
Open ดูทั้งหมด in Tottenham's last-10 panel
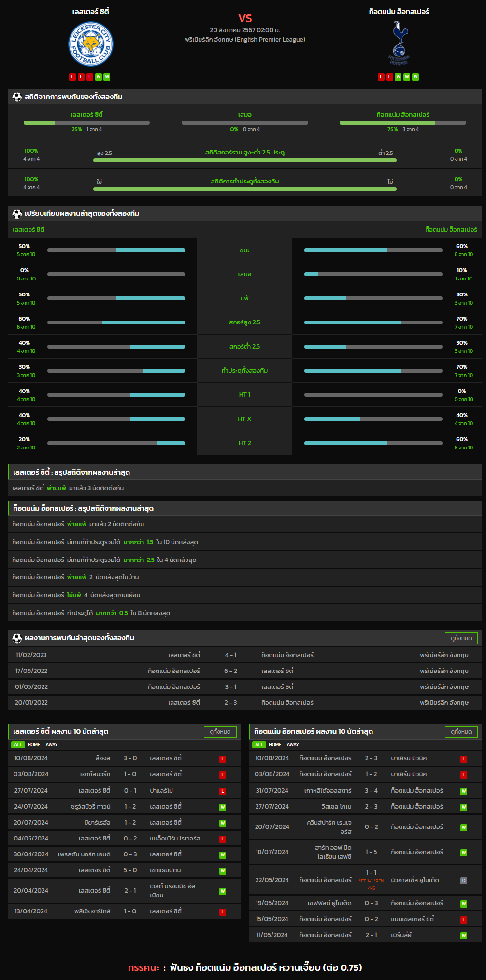pos(461,732)
